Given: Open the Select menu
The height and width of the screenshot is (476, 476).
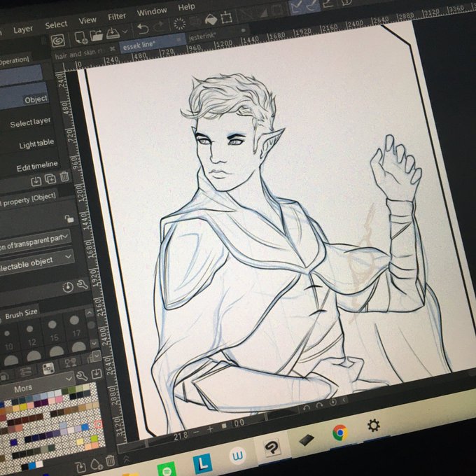Looking at the screenshot, I should click(56, 24).
